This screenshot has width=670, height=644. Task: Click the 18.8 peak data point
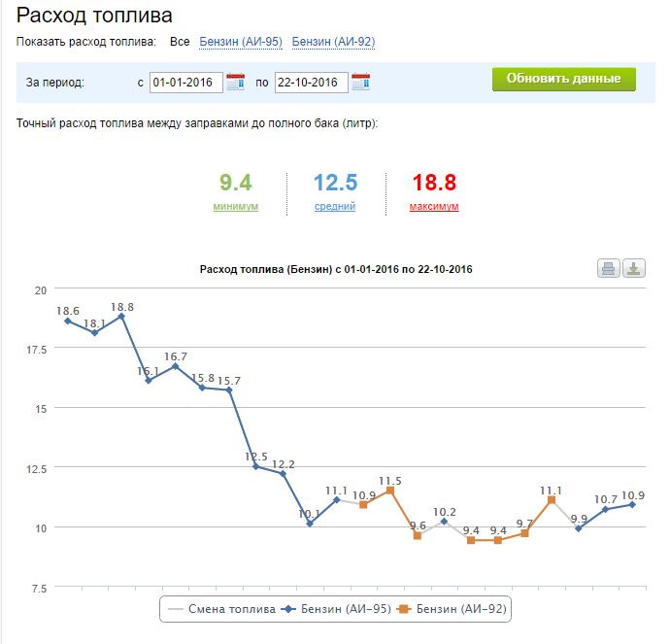point(121,316)
